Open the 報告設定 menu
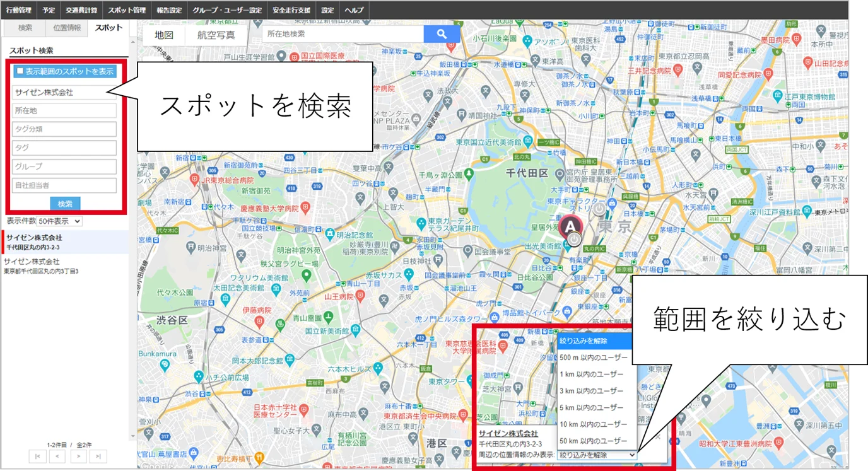 pos(169,10)
